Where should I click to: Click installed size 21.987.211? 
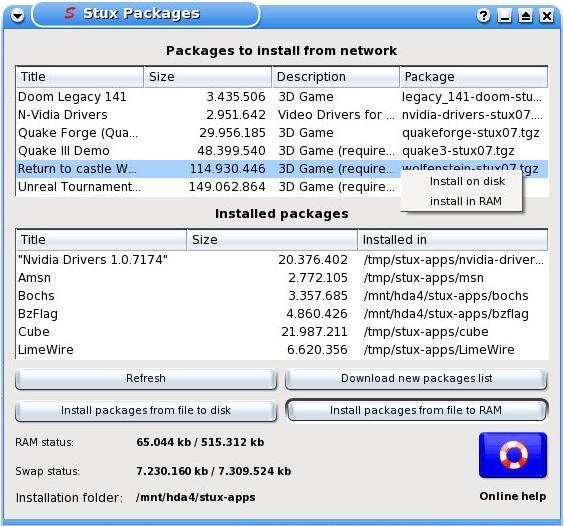point(314,332)
